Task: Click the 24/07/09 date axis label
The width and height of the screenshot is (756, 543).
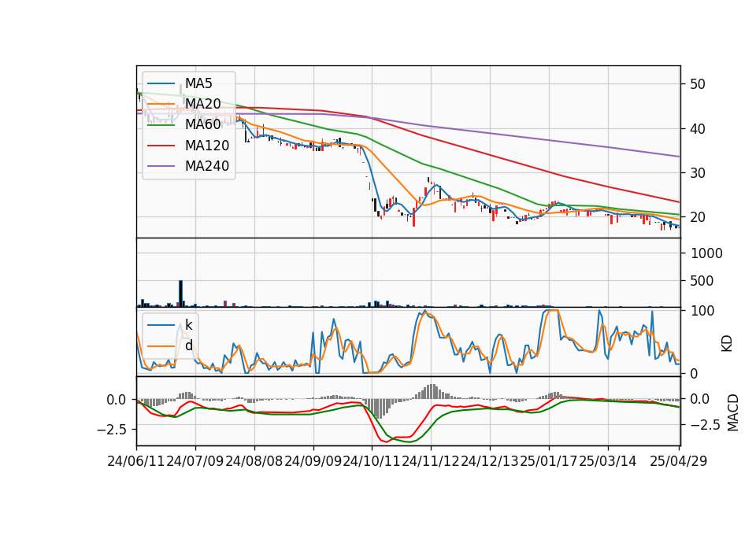Action: [195, 461]
